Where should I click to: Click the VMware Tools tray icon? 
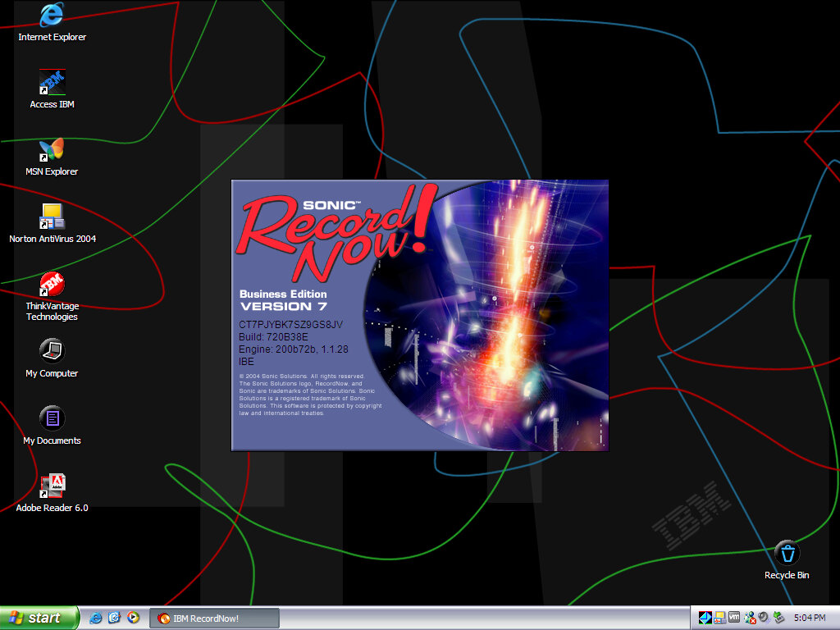(x=734, y=618)
